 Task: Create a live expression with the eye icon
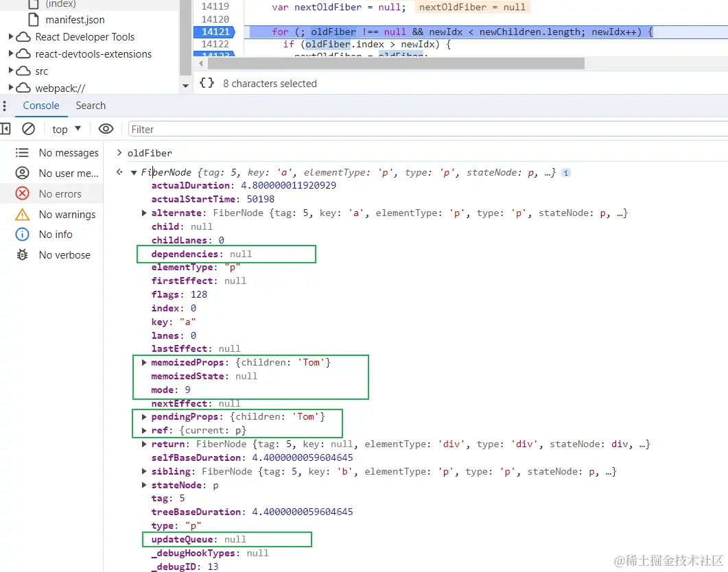(106, 129)
